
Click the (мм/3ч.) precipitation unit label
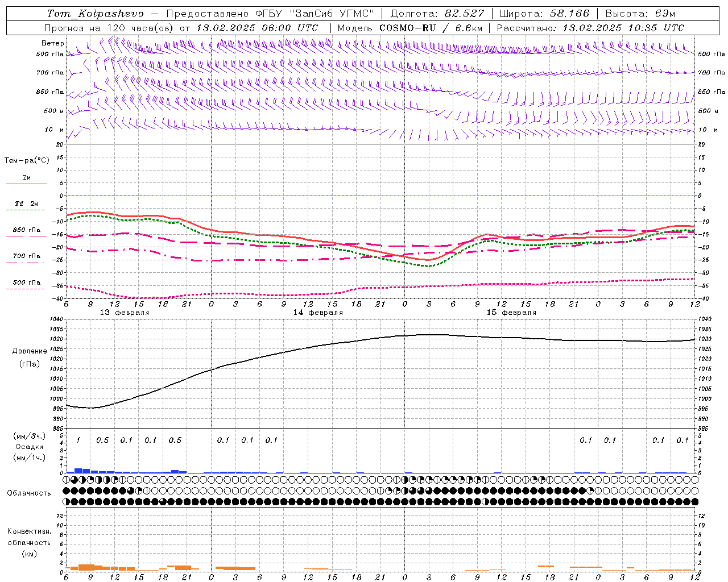click(30, 436)
